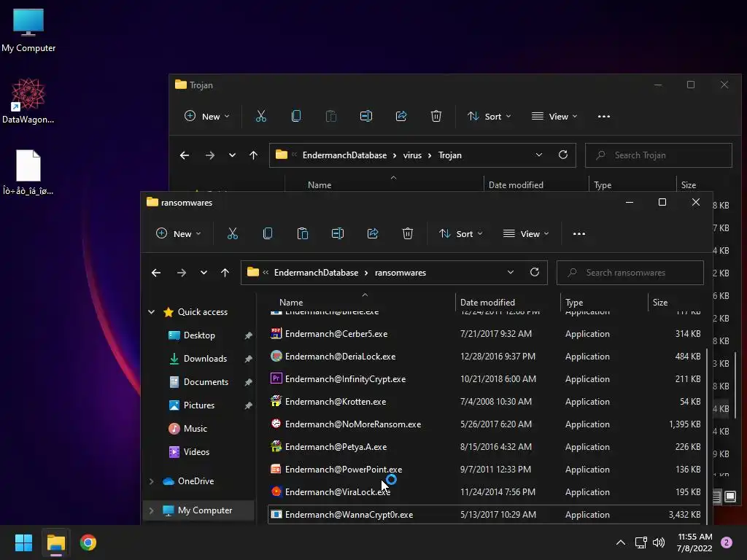
Task: Open New dropdown in ransomwares window
Action: (179, 234)
